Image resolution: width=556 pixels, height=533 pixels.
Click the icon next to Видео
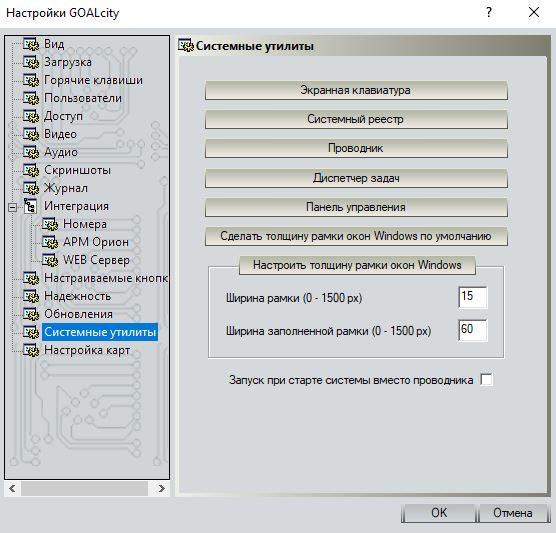click(31, 134)
